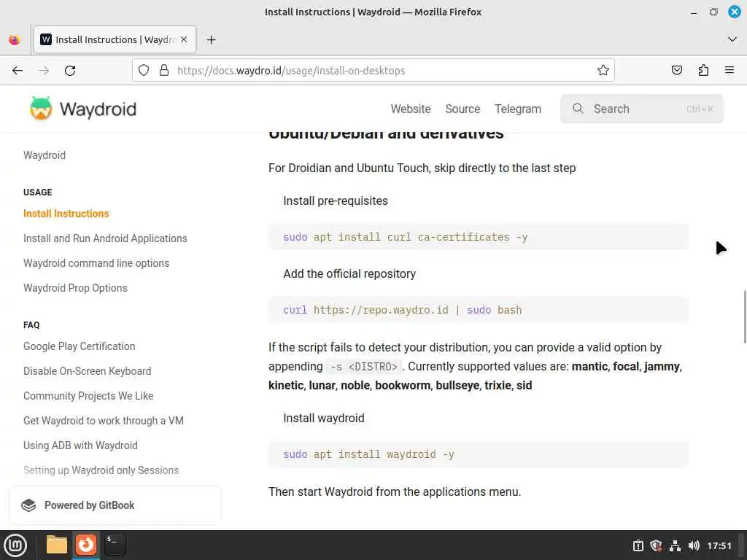747x560 pixels.
Task: Click the security shield tray icon
Action: 656,545
